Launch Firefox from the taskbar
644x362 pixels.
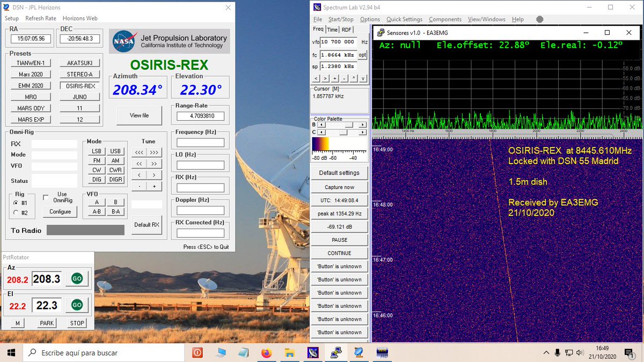pyautogui.click(x=267, y=352)
